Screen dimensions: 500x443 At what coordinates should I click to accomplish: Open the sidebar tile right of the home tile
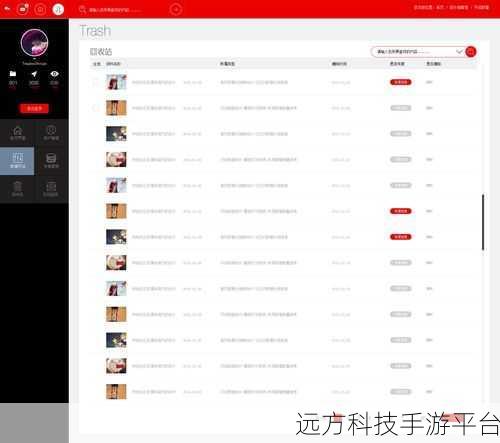point(51,133)
